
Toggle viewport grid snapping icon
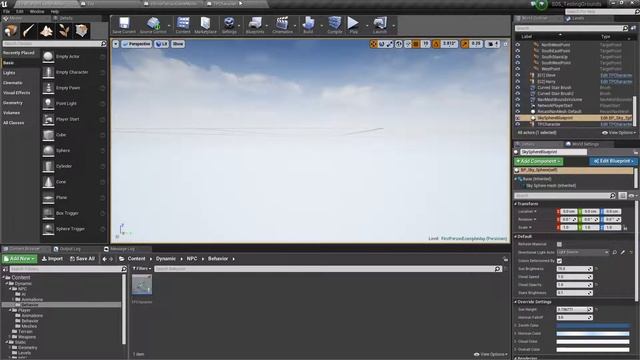(x=416, y=44)
